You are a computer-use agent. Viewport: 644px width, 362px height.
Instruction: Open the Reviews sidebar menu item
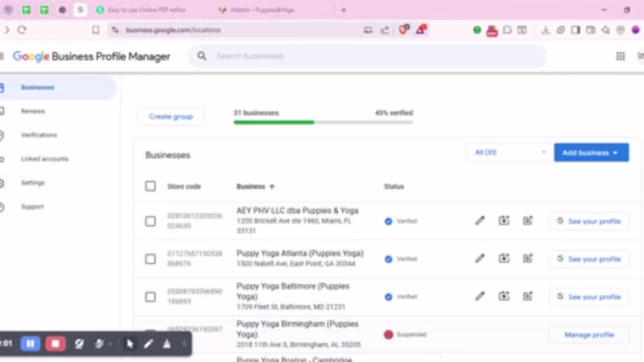(33, 111)
